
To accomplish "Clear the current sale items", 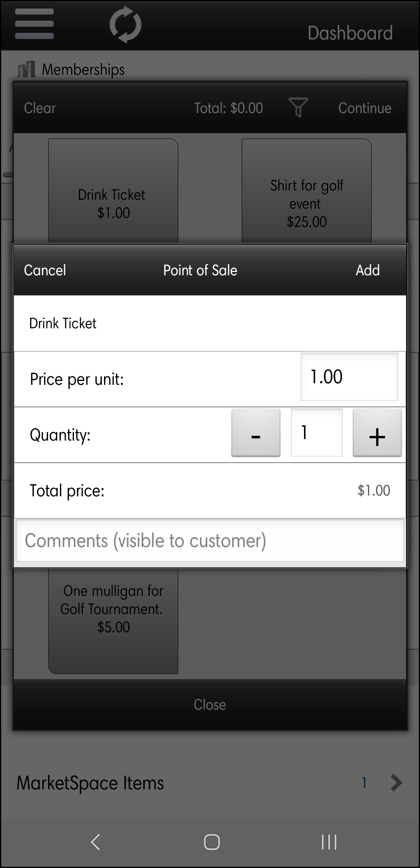I will point(40,108).
